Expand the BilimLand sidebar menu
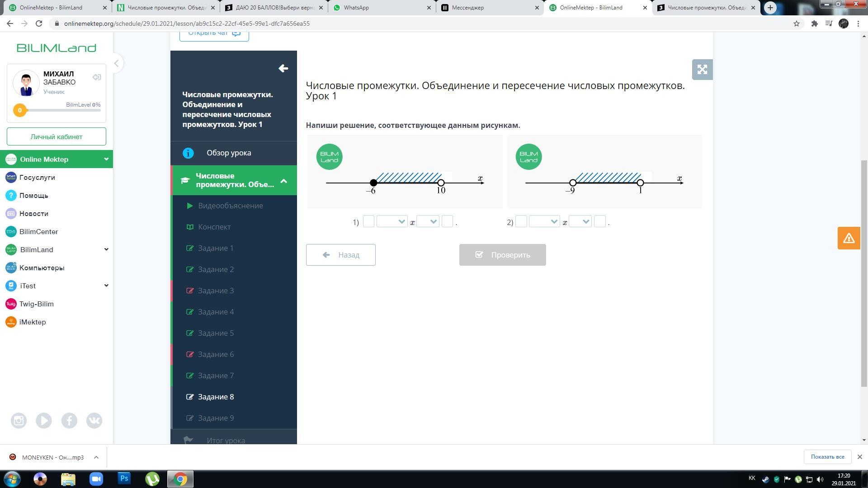This screenshot has width=868, height=488. click(106, 249)
